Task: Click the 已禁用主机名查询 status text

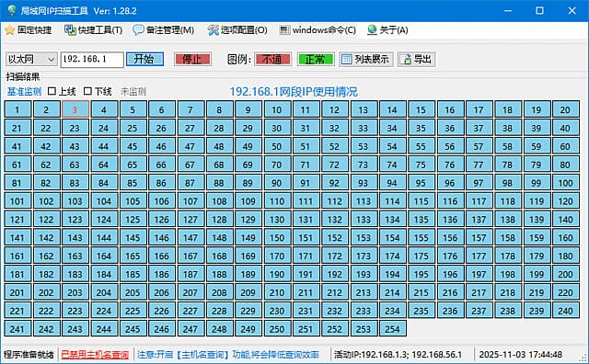Action: [x=95, y=354]
